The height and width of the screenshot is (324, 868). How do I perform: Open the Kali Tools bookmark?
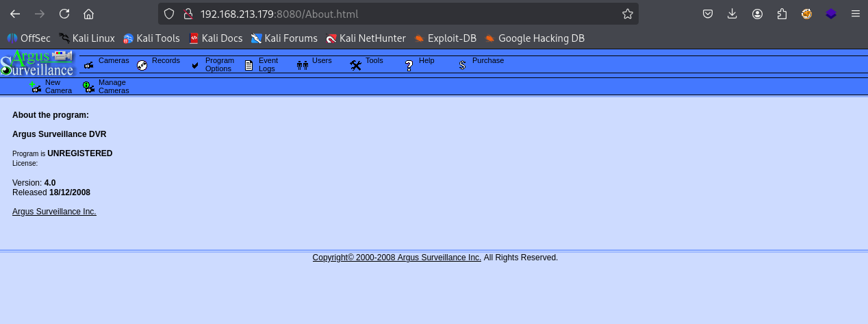tap(152, 38)
